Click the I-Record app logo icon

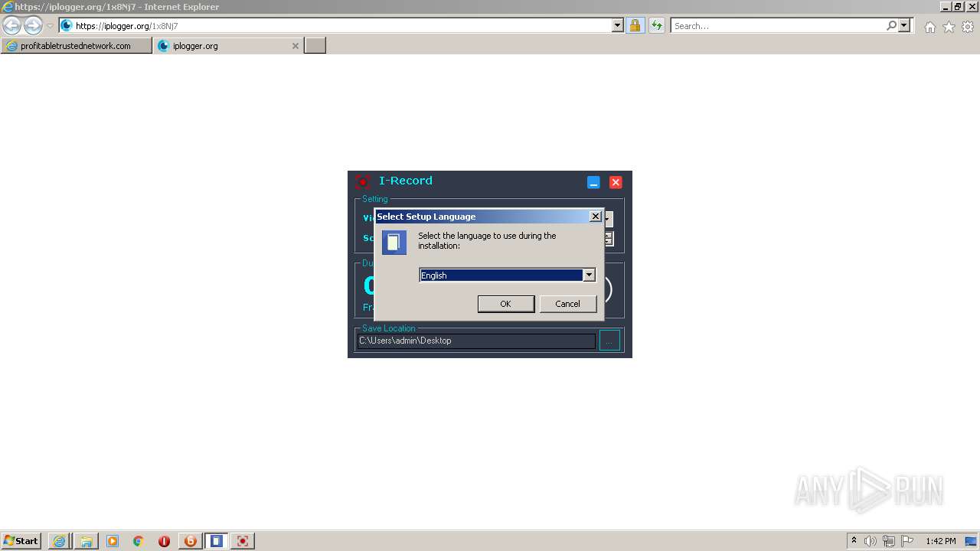[363, 182]
